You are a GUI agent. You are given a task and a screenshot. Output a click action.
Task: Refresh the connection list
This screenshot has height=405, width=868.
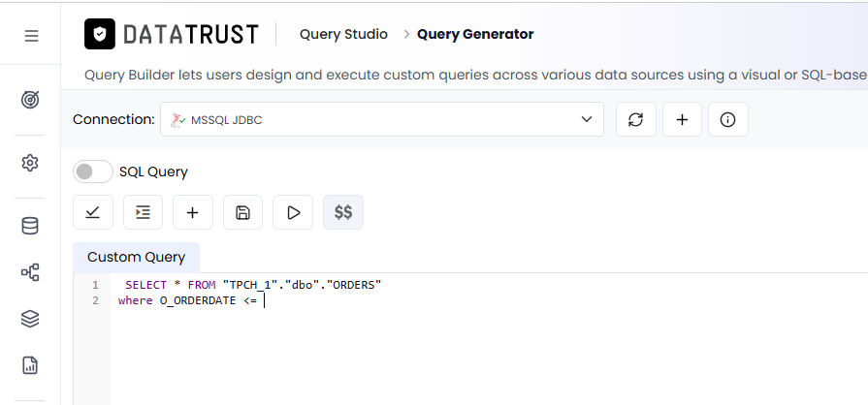636,119
